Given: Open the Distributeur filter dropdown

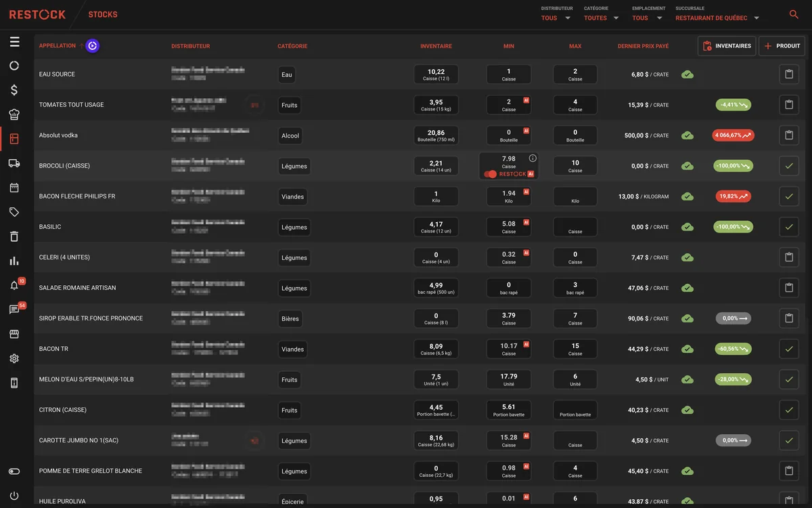Looking at the screenshot, I should [556, 18].
